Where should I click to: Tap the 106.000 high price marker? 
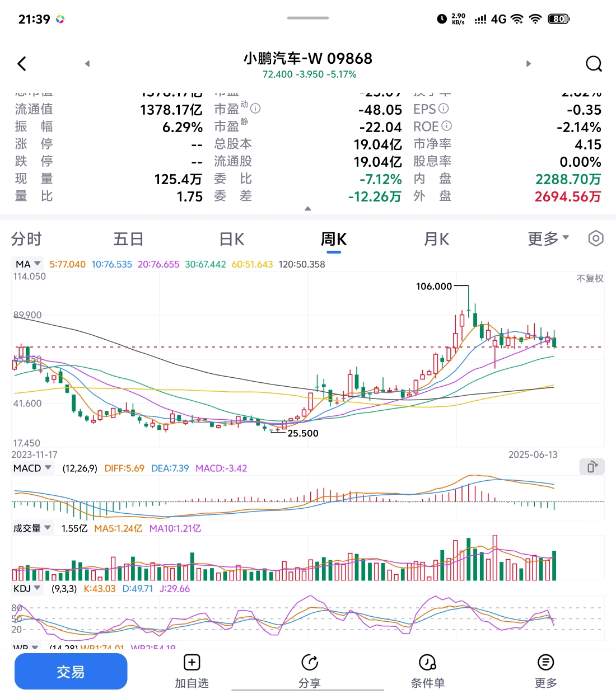click(433, 286)
